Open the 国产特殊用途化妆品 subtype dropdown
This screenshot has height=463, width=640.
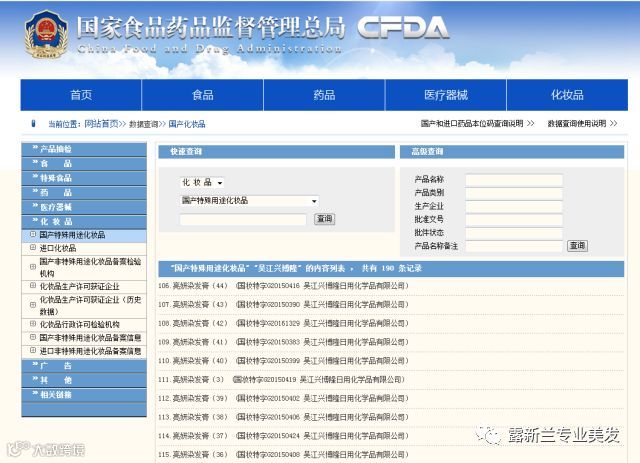click(x=249, y=200)
